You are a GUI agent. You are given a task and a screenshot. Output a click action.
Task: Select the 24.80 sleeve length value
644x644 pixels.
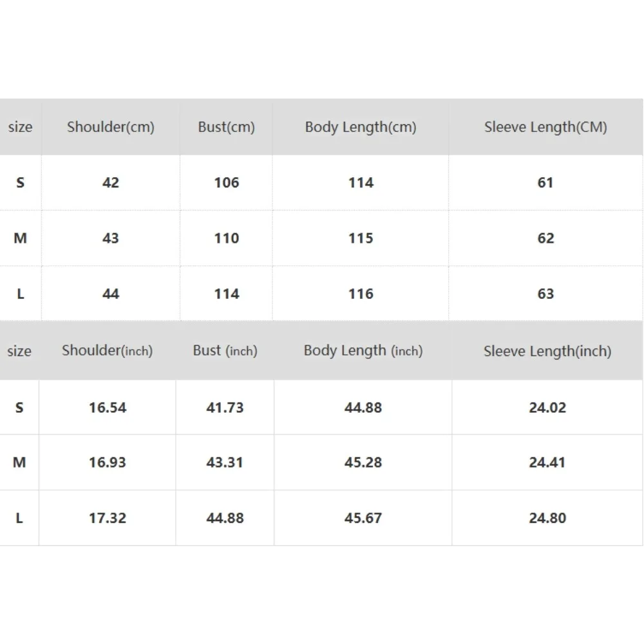click(547, 518)
